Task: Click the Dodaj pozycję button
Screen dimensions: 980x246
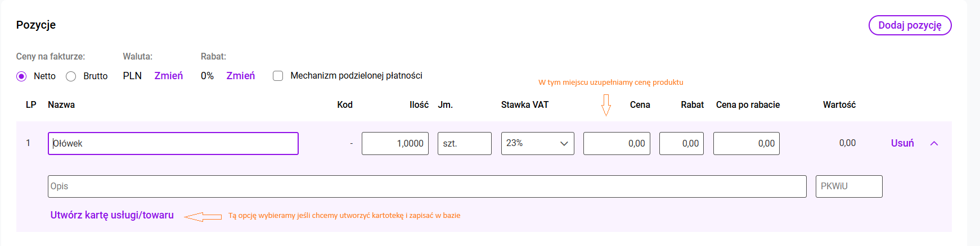Action: (910, 25)
